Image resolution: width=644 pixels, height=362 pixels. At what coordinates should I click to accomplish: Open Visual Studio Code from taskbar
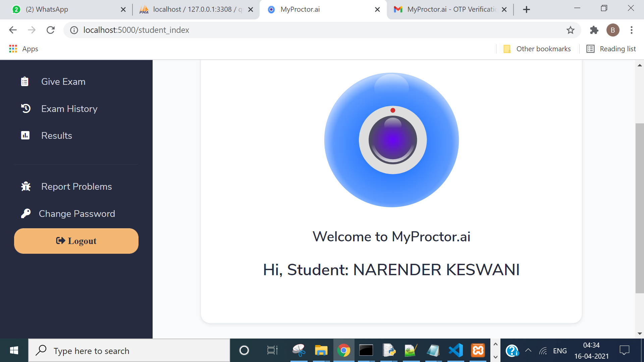(x=455, y=351)
